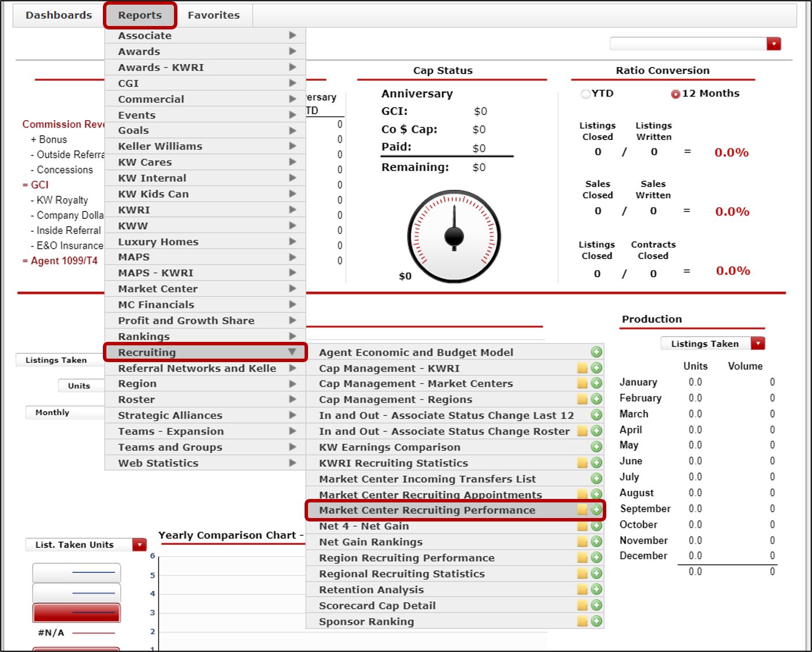Expand the Teams and Groups submenu arrow
The height and width of the screenshot is (652, 812).
292,447
